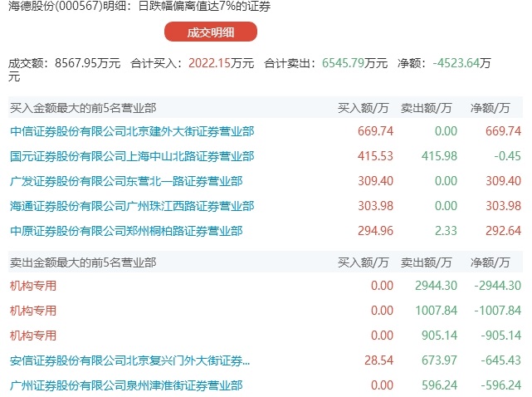Click 净额 value -4523.64万
Viewport: 532px width, 397px height.
click(461, 63)
